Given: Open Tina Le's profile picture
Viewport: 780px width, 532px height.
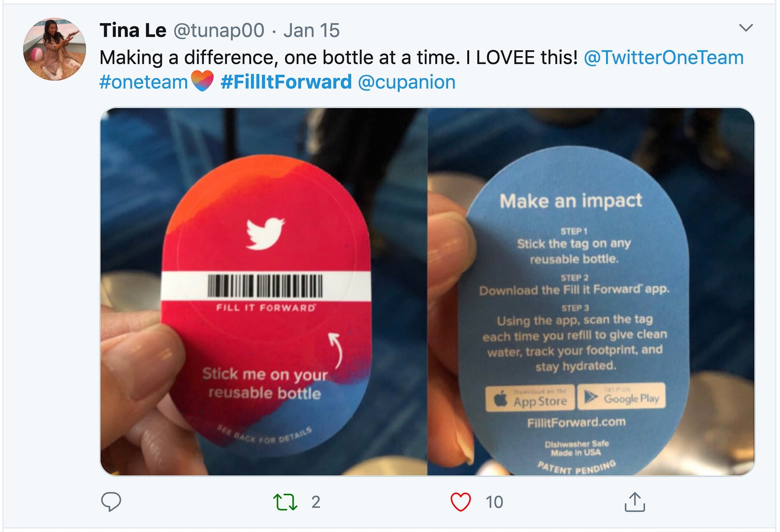Looking at the screenshot, I should (x=55, y=49).
